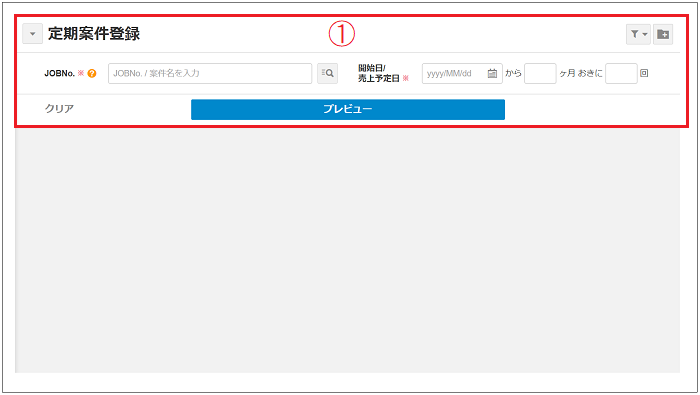Click the add folder icon
700x395 pixels.
[x=663, y=34]
